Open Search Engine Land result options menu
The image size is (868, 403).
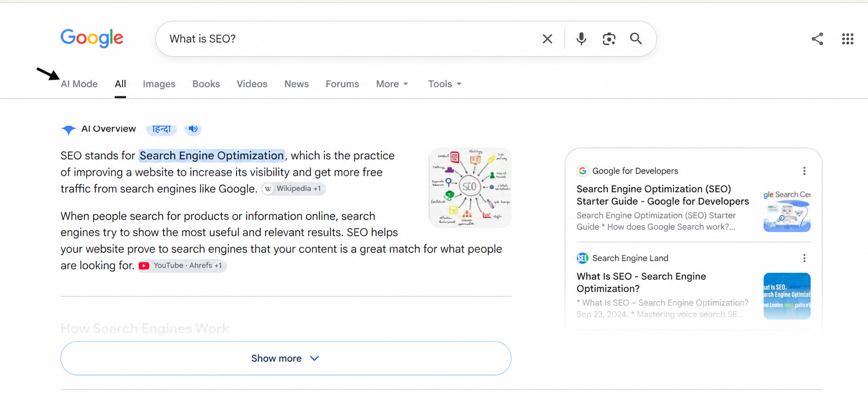[x=804, y=258]
